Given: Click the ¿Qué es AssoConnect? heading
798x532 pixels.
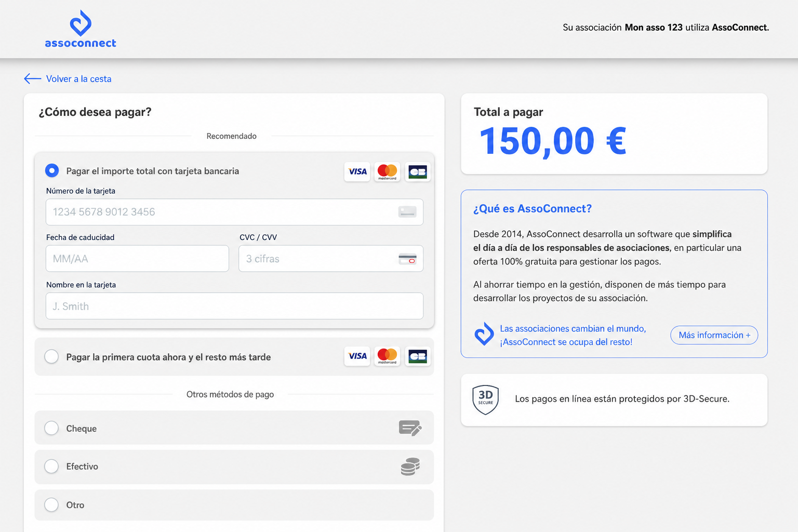Looking at the screenshot, I should (x=533, y=209).
